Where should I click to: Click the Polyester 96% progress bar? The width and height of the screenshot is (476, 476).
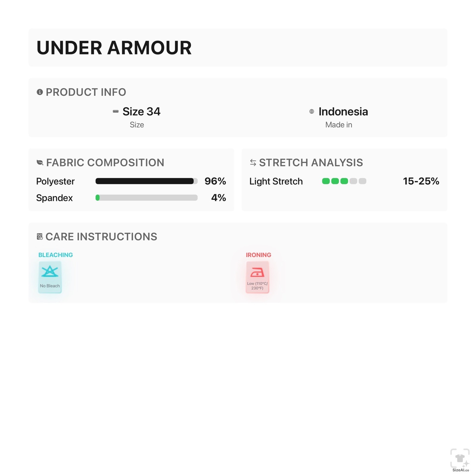[x=146, y=181]
